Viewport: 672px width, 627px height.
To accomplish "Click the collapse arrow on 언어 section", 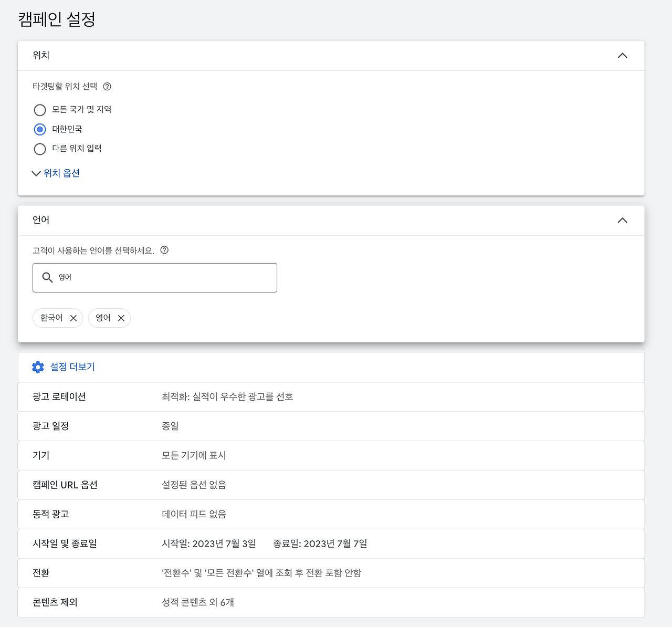I will (623, 220).
